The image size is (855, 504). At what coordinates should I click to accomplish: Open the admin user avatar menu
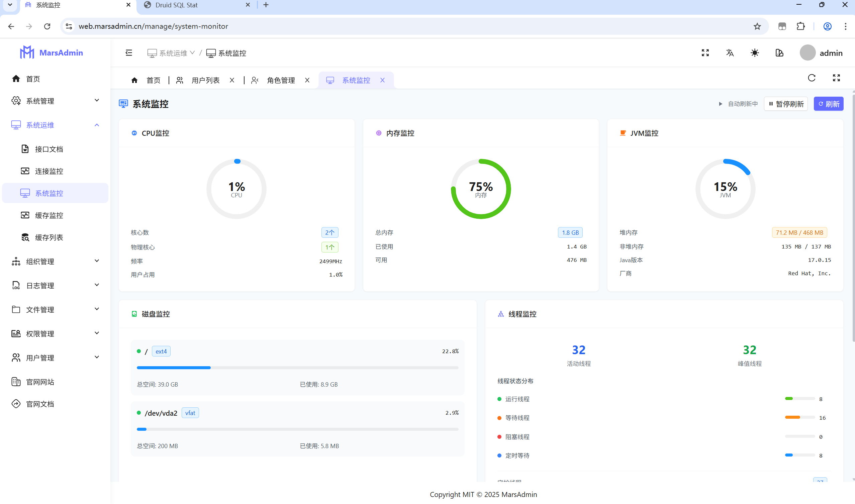tap(807, 53)
